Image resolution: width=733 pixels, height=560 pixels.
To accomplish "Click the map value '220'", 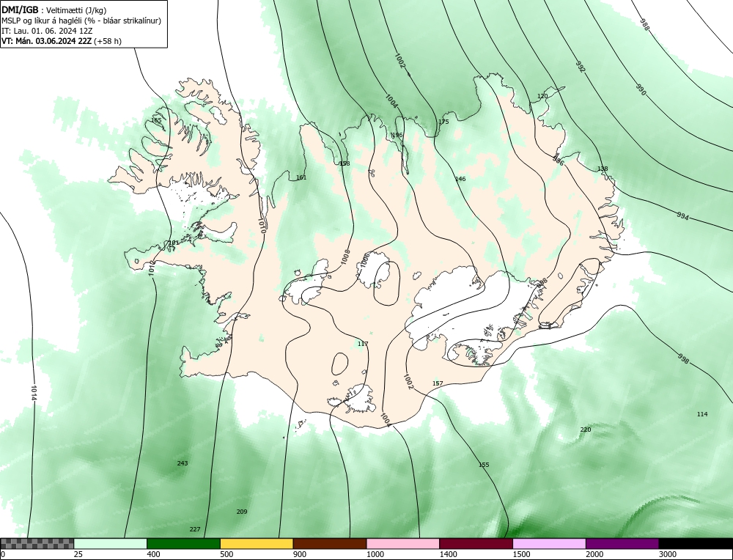I will [586, 430].
